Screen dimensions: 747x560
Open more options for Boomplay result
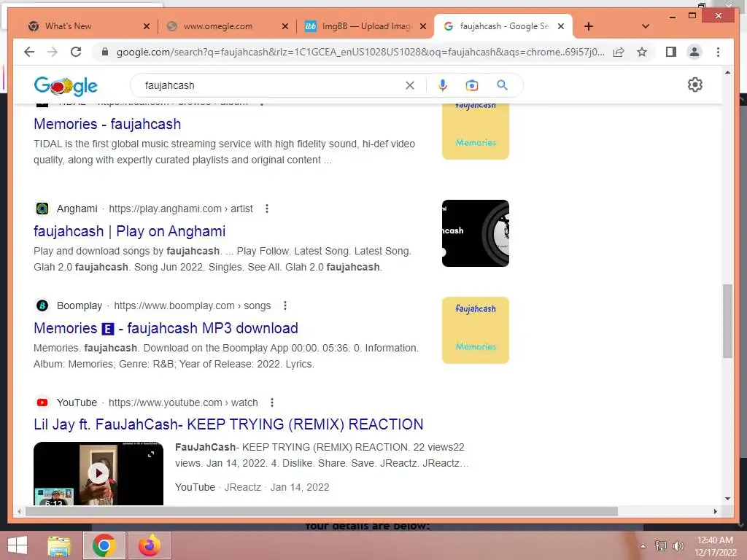[285, 306]
